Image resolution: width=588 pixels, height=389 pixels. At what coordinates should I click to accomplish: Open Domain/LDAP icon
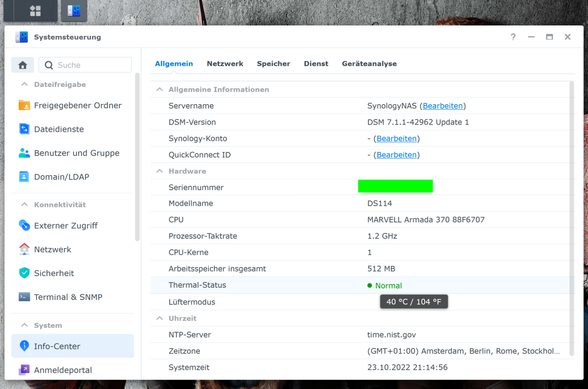click(x=24, y=177)
